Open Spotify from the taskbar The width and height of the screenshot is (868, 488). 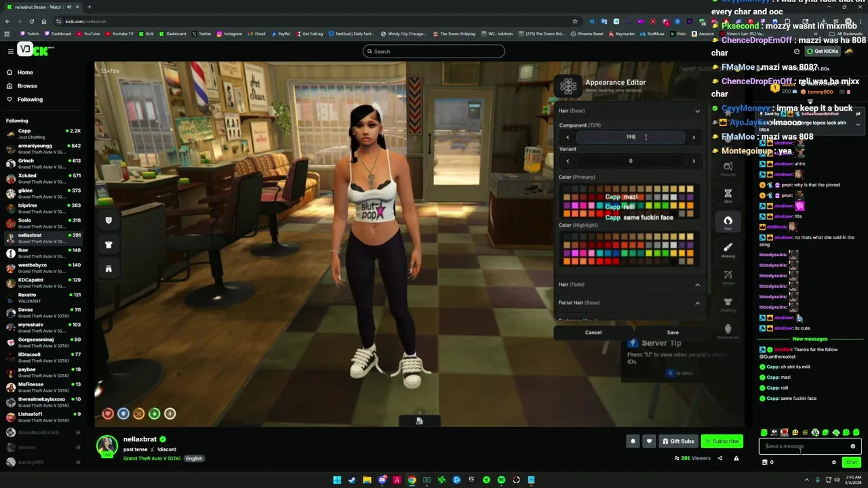pos(501,480)
